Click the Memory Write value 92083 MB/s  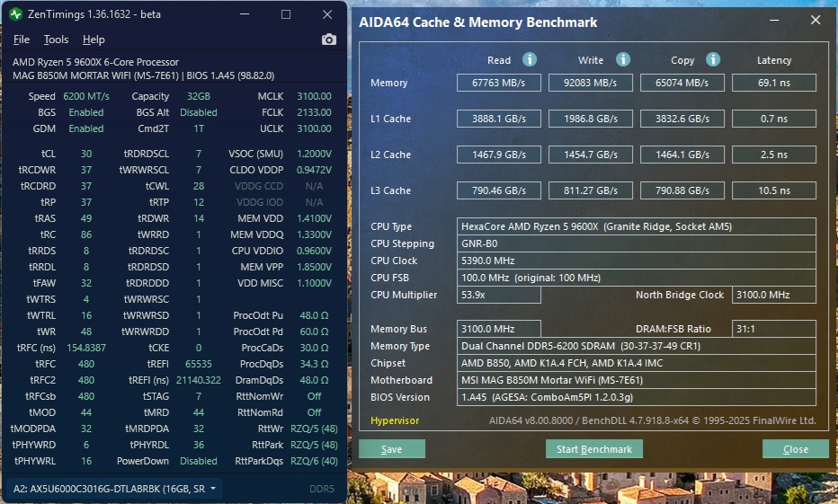[591, 83]
